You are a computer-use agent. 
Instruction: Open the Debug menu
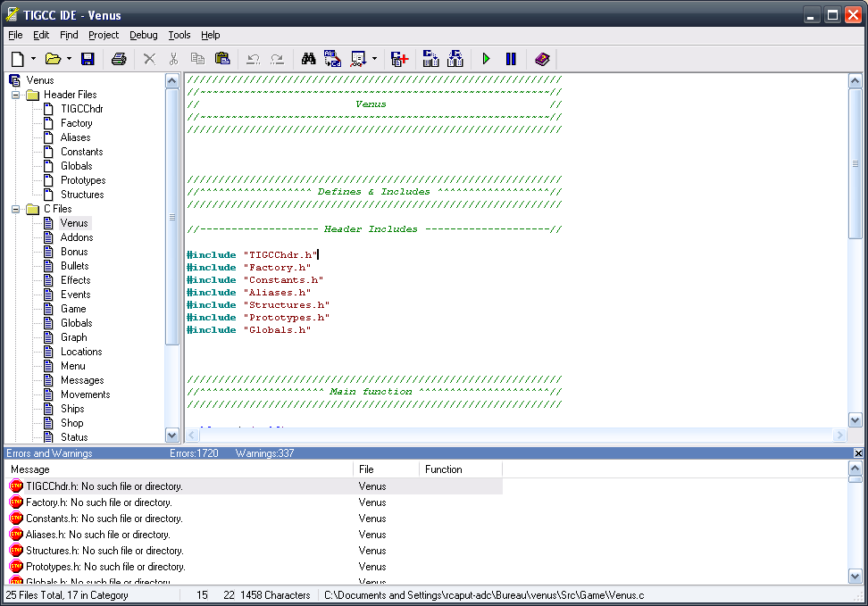(143, 35)
